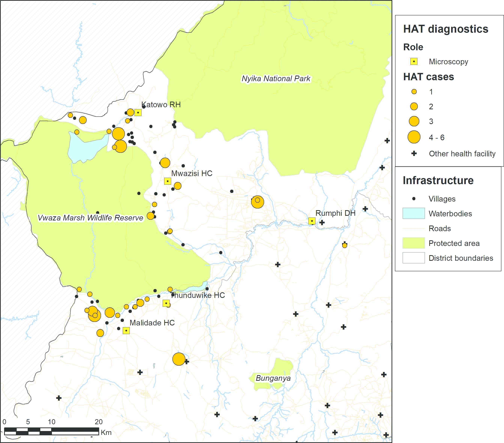This screenshot has width=504, height=443.
Task: Click the Waterbodies light blue legend swatch
Action: (414, 213)
